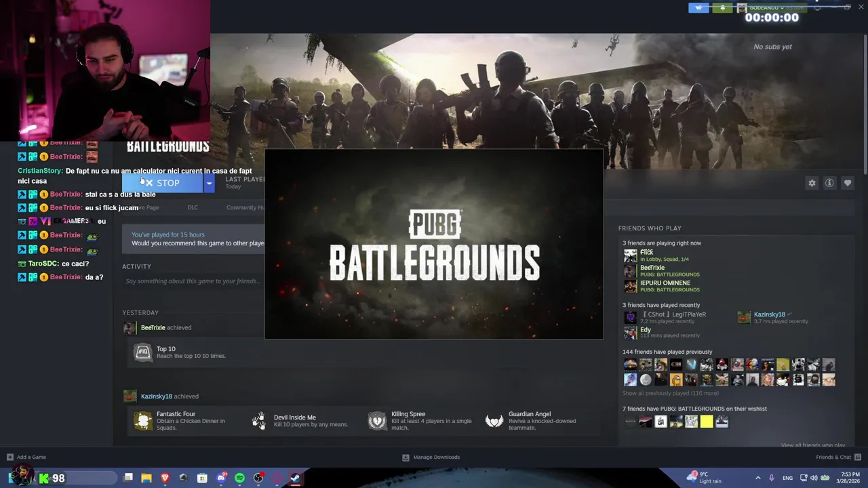Open Microsoft Store taskbar icon
The width and height of the screenshot is (868, 488).
(x=202, y=478)
